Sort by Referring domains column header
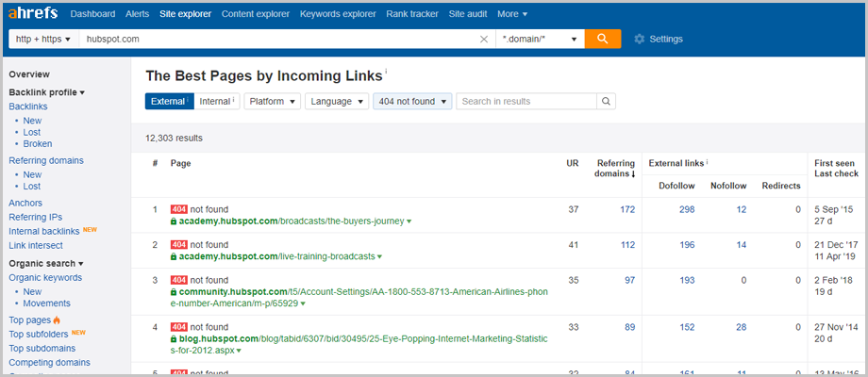868x377 pixels. (616, 168)
